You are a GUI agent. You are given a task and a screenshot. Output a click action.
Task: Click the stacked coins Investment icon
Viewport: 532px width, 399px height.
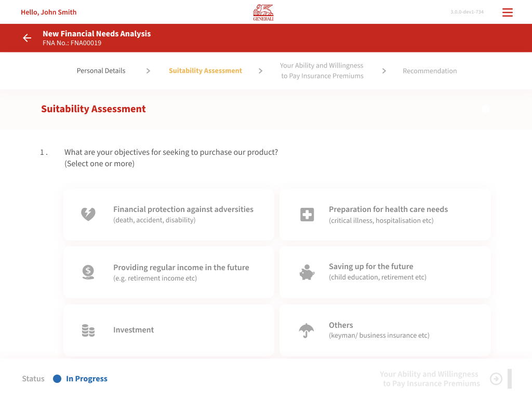coord(88,330)
